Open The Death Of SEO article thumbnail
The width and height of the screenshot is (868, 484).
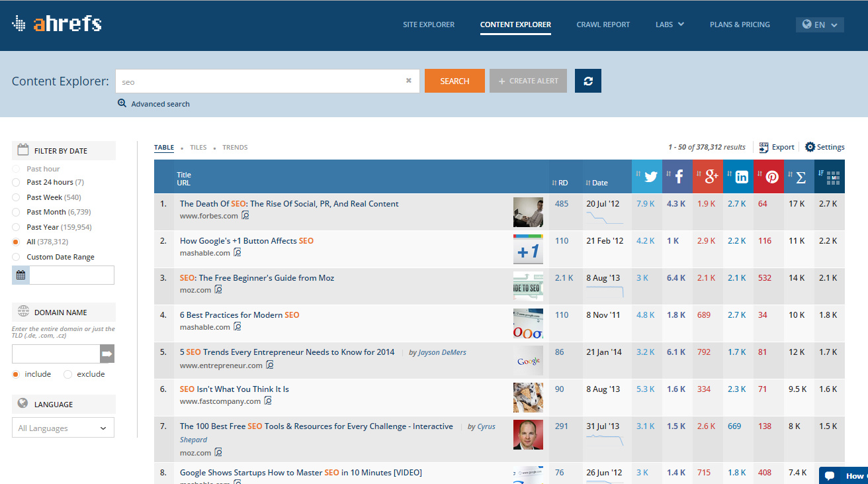pos(528,212)
